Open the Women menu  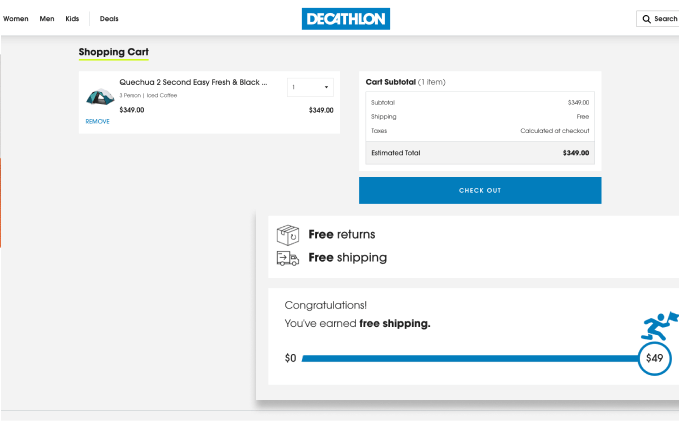15,19
